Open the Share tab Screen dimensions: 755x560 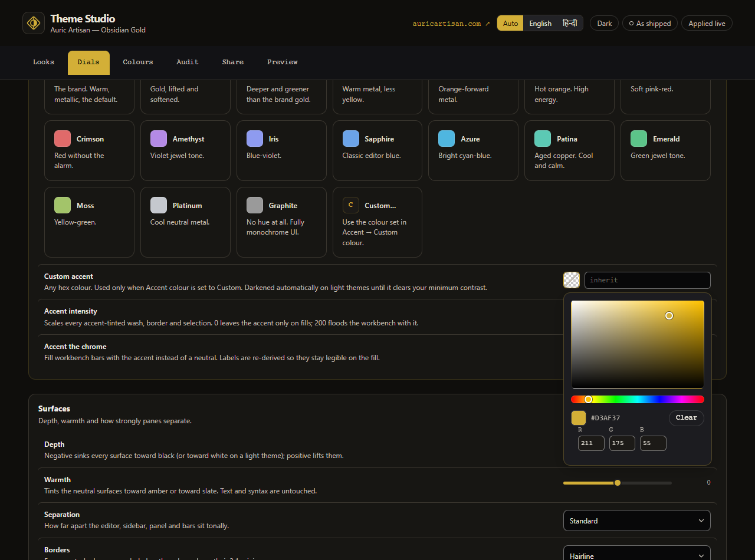(x=233, y=62)
